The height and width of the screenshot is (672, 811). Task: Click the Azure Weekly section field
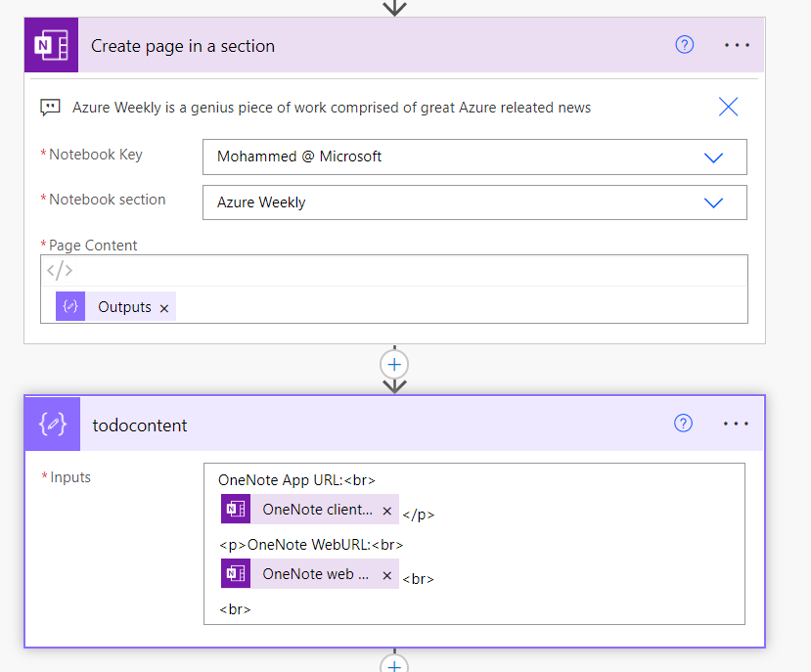coord(474,202)
